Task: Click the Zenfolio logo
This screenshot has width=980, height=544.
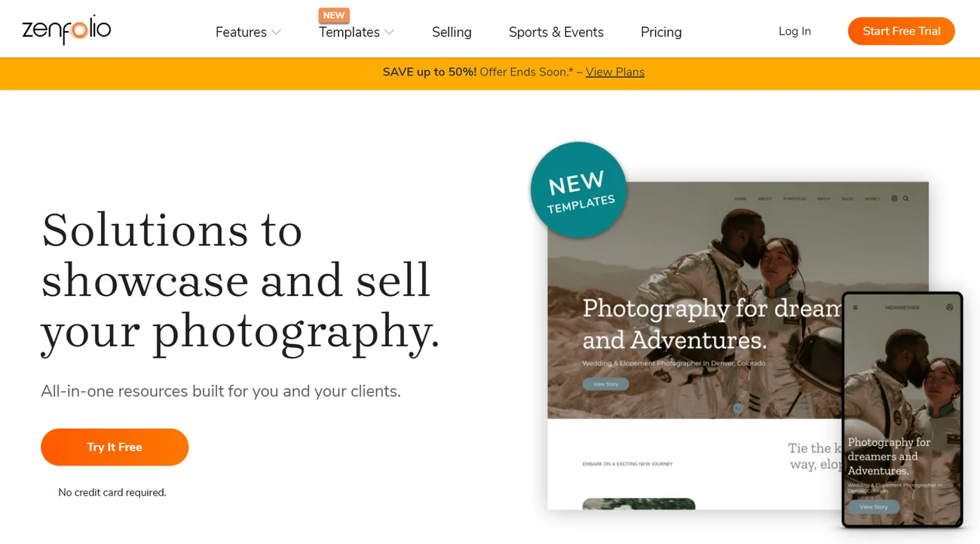Action: click(x=66, y=30)
